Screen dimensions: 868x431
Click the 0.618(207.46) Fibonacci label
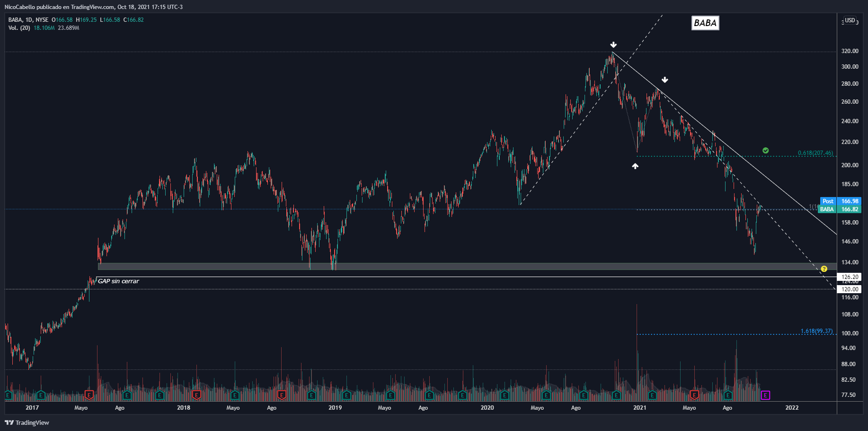[815, 153]
